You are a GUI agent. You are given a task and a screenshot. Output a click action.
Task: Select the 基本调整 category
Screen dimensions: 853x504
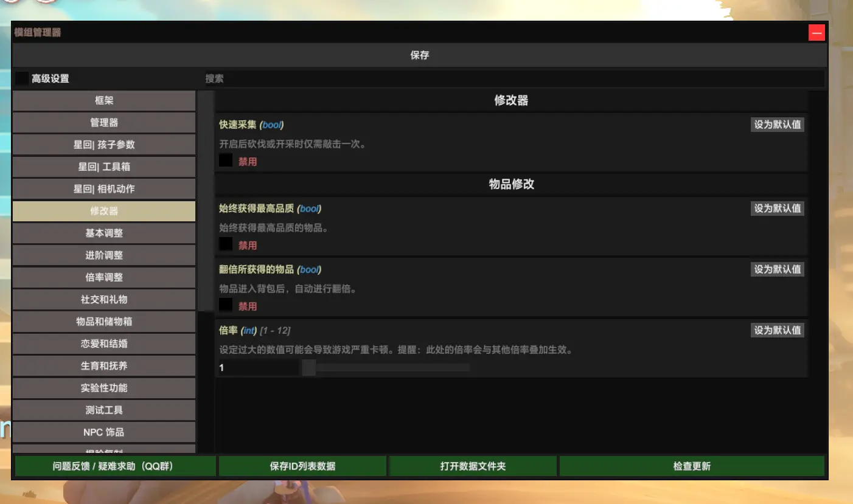(104, 233)
